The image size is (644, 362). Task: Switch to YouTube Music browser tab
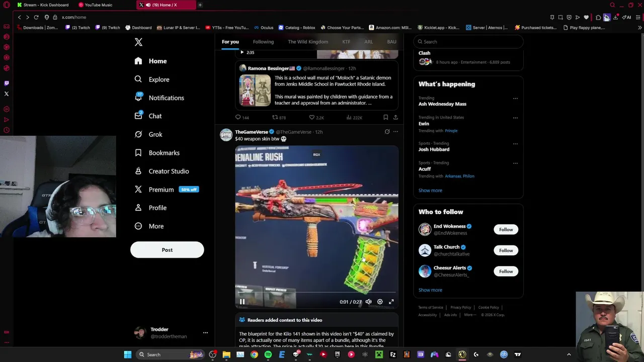pos(99,5)
